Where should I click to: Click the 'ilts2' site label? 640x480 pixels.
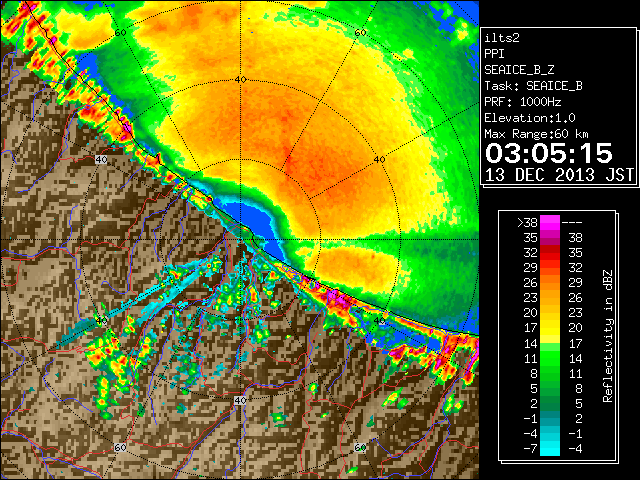point(502,38)
